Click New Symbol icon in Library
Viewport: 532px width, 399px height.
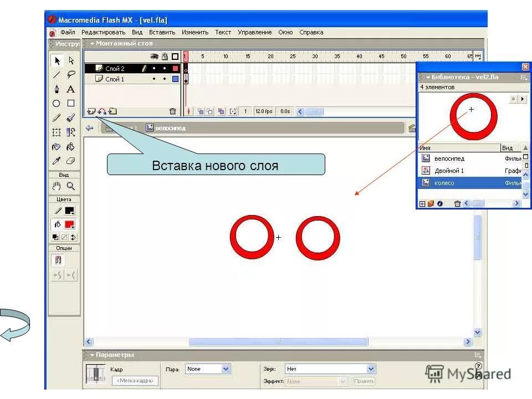click(x=422, y=203)
